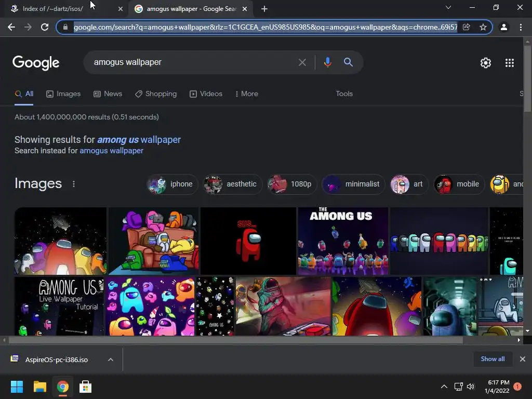
Task: Switch to the Images results tab
Action: click(x=63, y=94)
